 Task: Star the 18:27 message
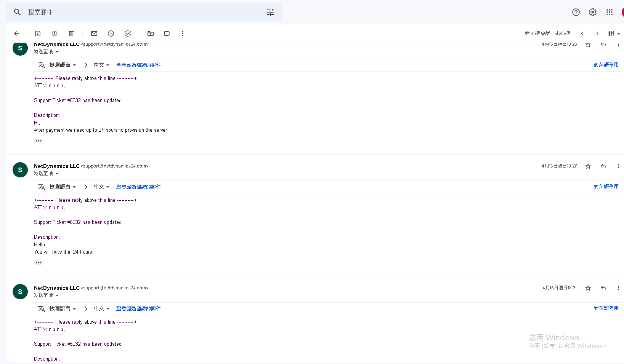588,166
